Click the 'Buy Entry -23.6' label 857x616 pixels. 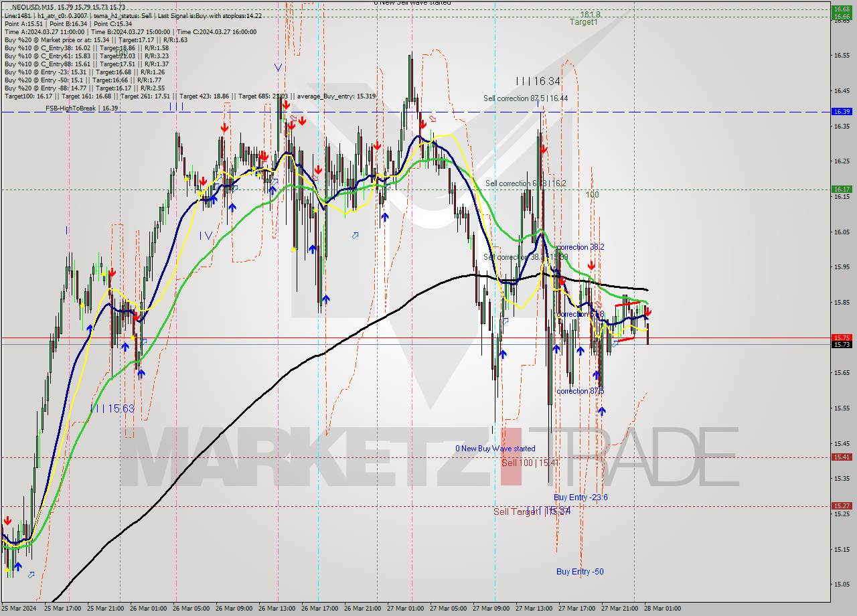(581, 497)
